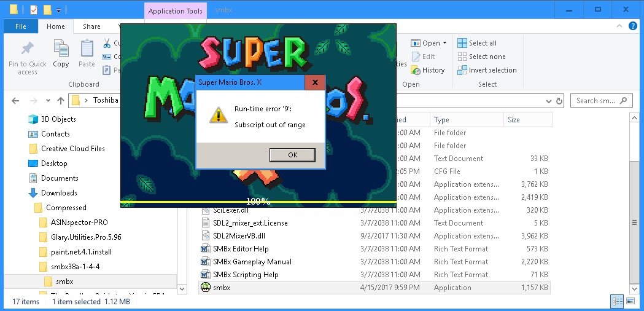Screen dimensions: 644x311
Task: Click Invert selection in ribbon
Action: (x=487, y=70)
